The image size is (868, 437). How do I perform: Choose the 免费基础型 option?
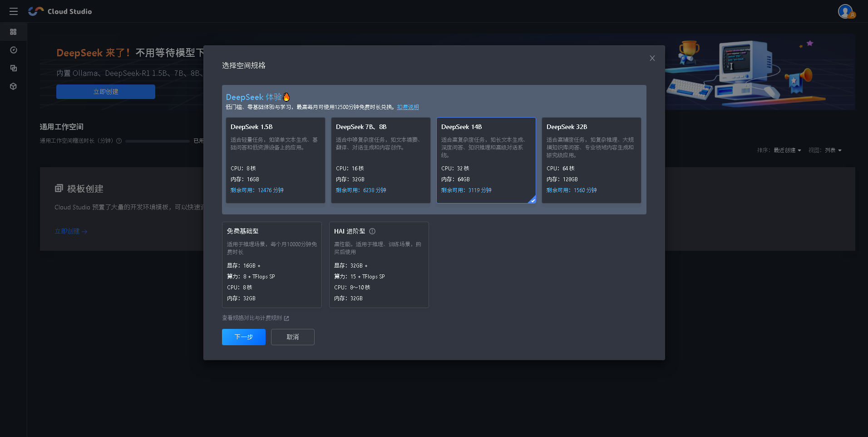click(271, 265)
